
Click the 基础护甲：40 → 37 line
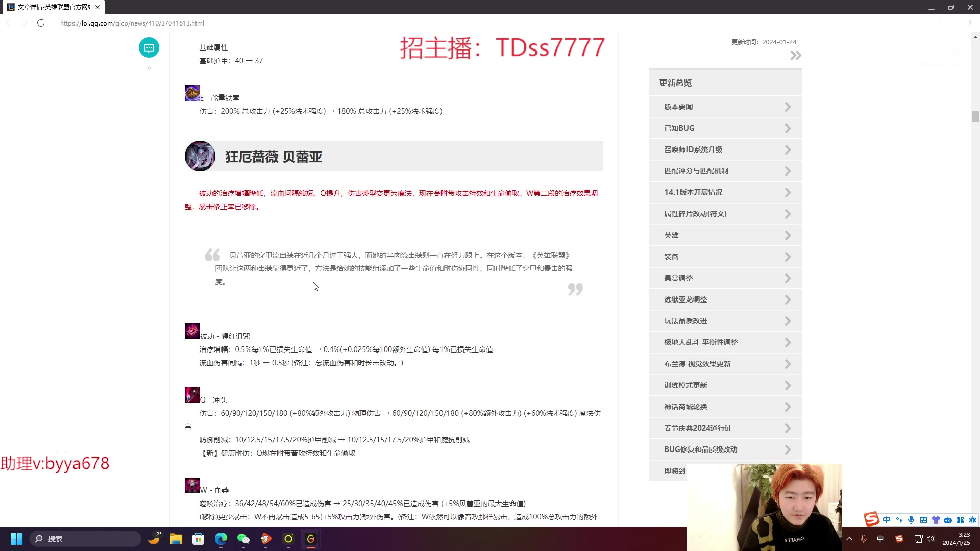click(x=231, y=61)
